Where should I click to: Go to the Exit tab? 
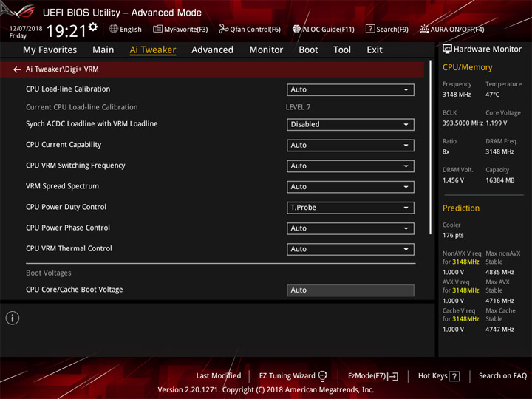point(375,50)
